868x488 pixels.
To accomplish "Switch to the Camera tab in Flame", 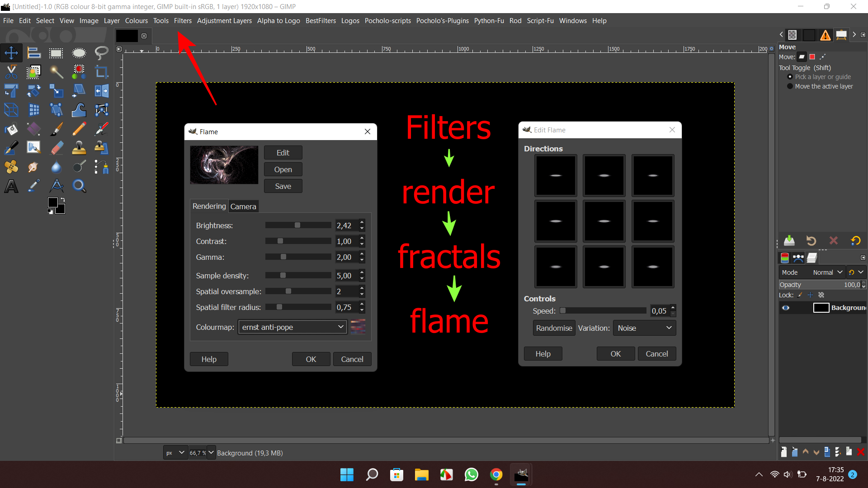I will 243,206.
